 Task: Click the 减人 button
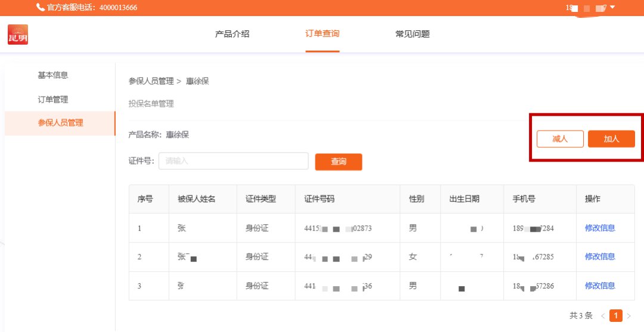click(x=560, y=139)
